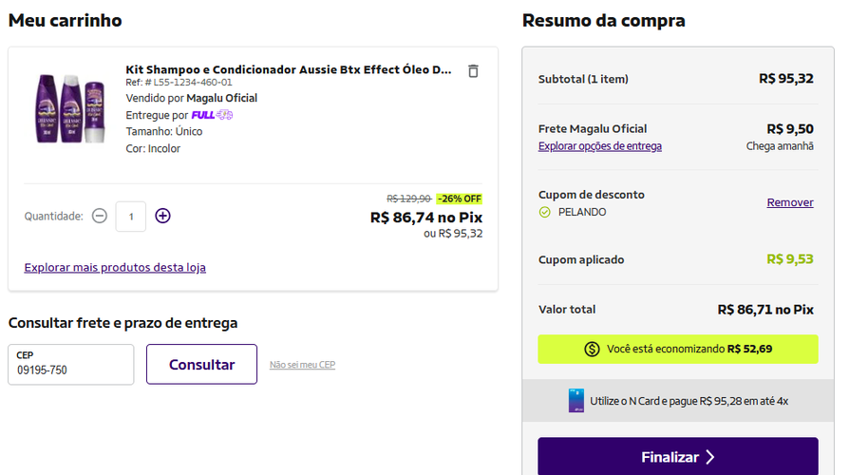Click the arrow on Finalizar button
Image resolution: width=868 pixels, height=475 pixels.
click(710, 457)
